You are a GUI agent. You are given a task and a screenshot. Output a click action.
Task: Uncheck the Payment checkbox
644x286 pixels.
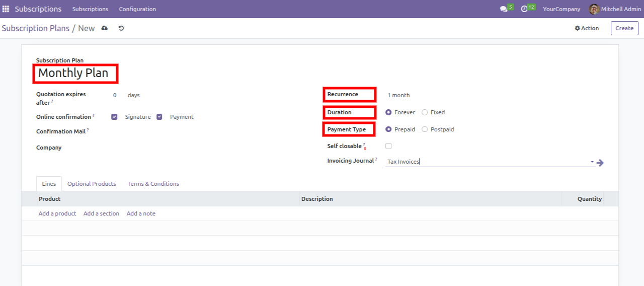pos(159,117)
